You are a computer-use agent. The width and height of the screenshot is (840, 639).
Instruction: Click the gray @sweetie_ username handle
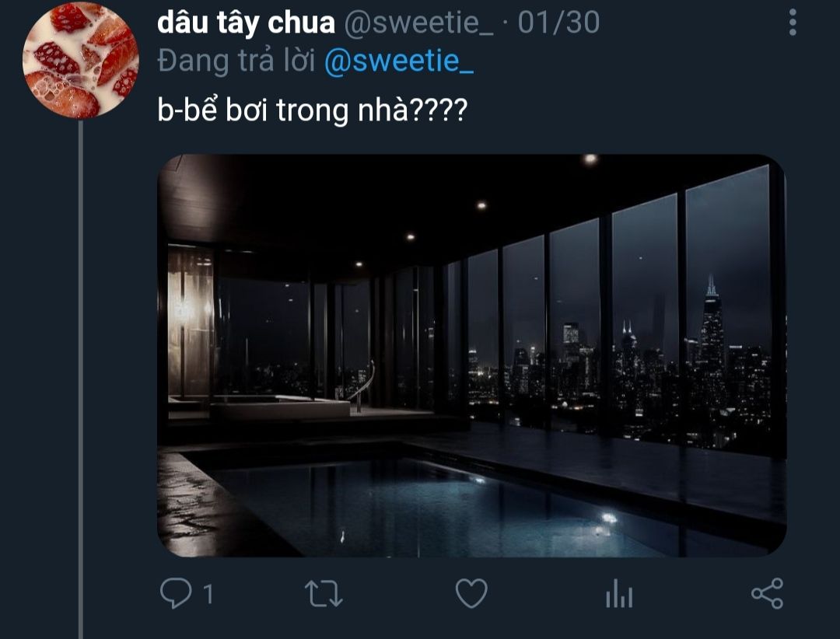[418, 23]
